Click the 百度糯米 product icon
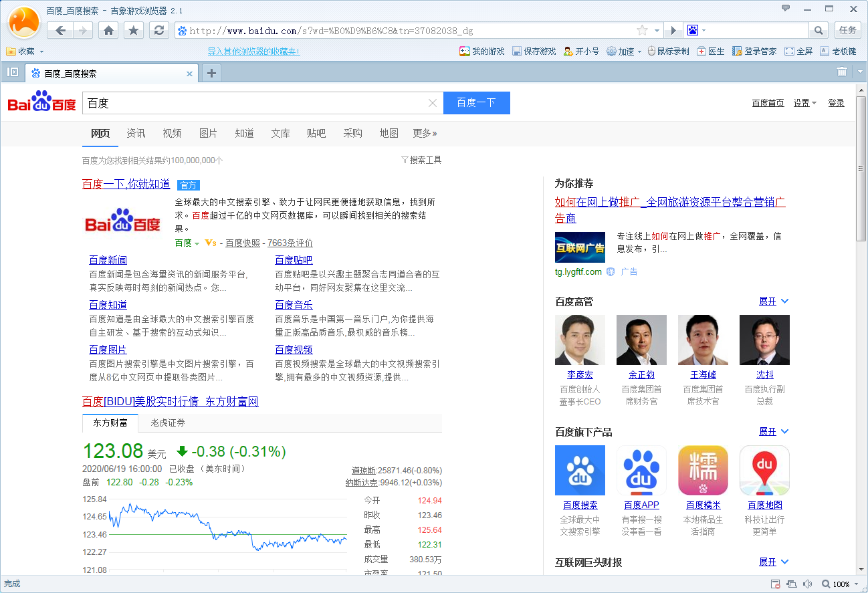 click(703, 471)
